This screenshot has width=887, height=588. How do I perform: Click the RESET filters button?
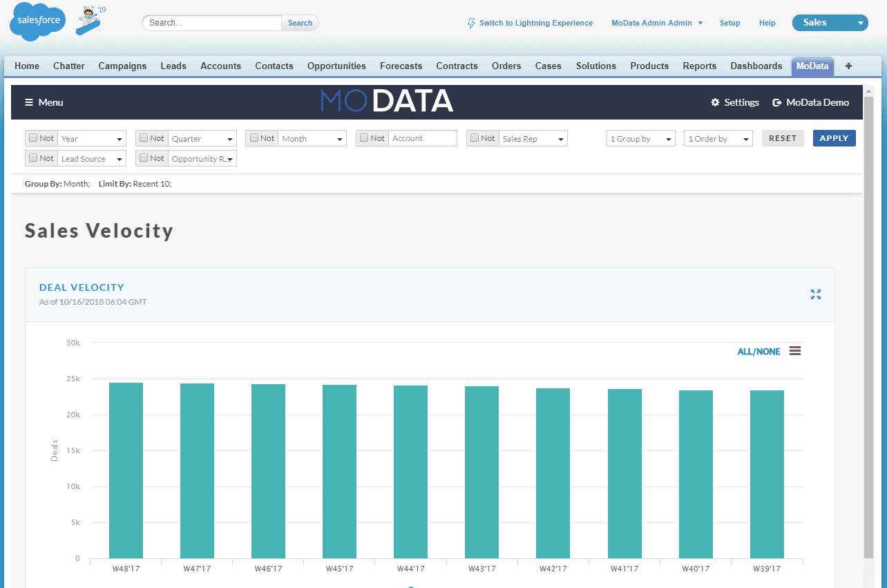click(783, 138)
